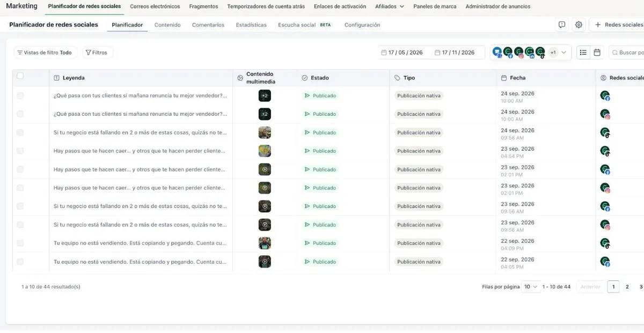Open the Escucha social beta tab
This screenshot has width=644, height=333.
pos(305,25)
